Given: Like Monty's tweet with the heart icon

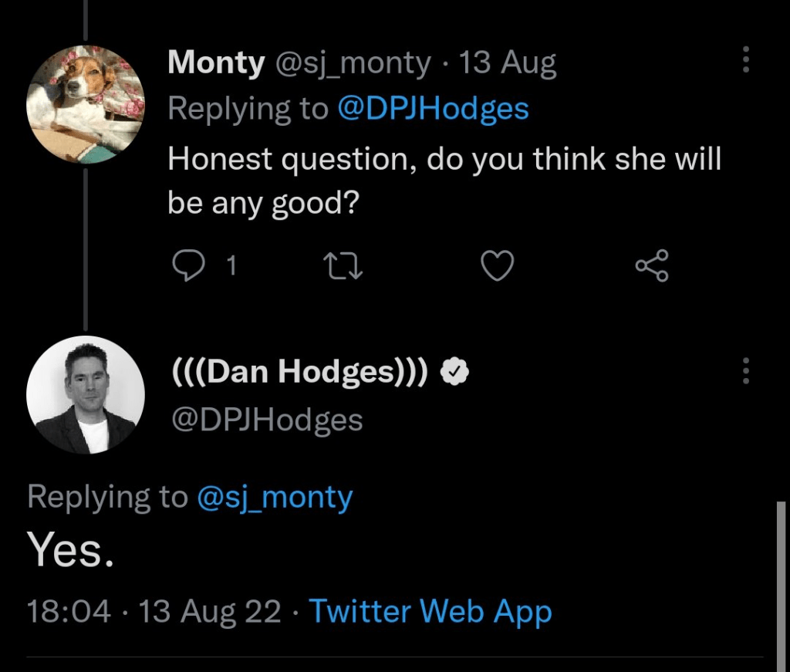Looking at the screenshot, I should pos(498,266).
